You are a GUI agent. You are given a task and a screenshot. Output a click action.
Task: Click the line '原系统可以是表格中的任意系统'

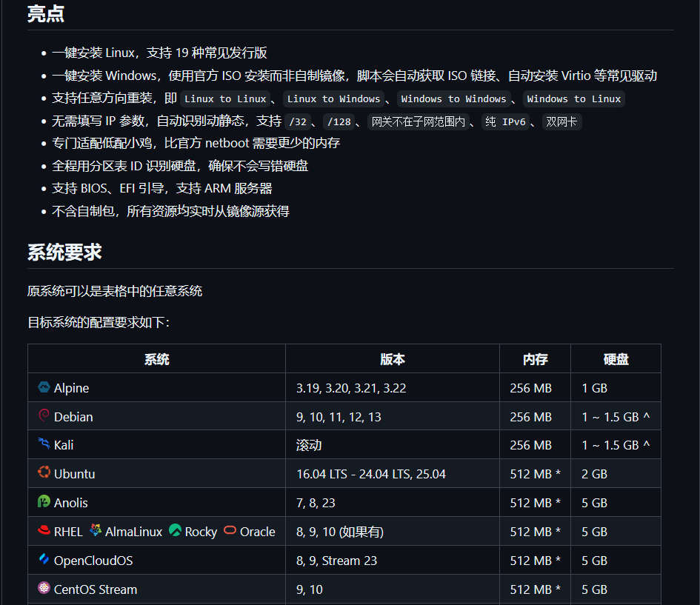pos(115,291)
